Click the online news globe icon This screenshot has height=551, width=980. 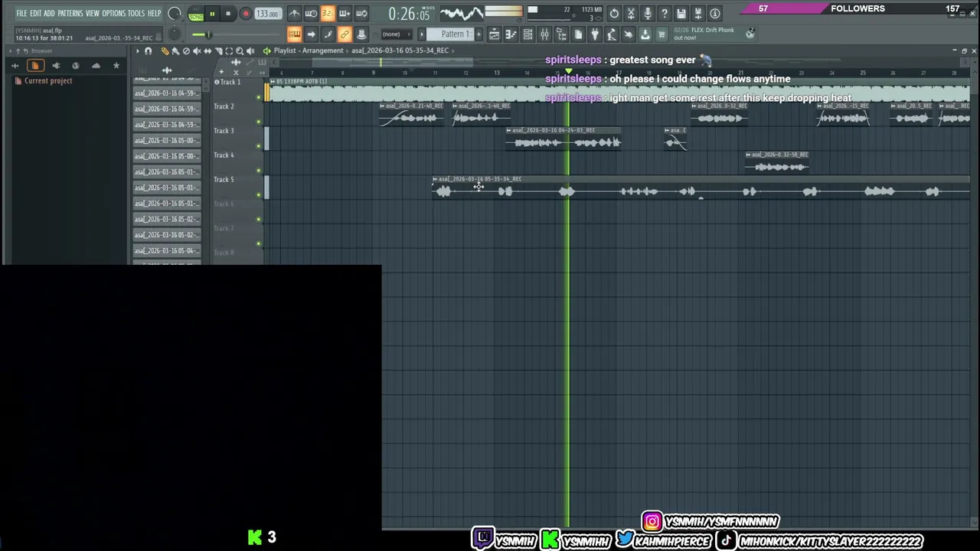click(750, 33)
